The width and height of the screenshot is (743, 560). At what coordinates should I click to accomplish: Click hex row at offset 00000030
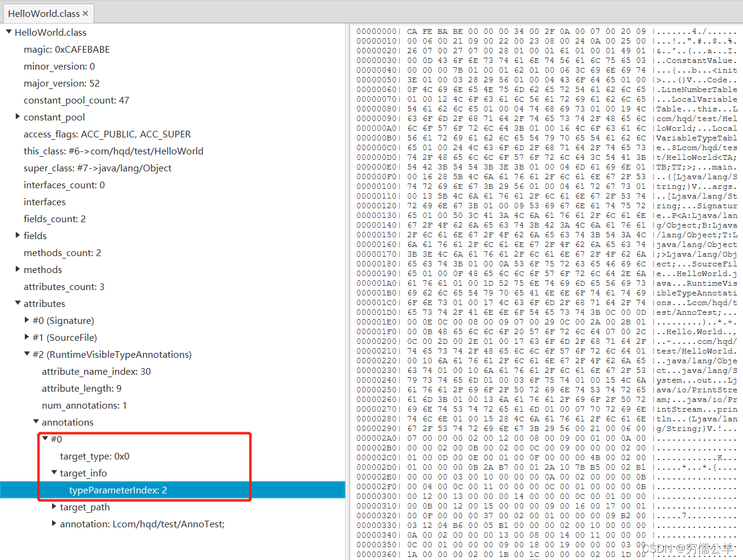coord(547,60)
